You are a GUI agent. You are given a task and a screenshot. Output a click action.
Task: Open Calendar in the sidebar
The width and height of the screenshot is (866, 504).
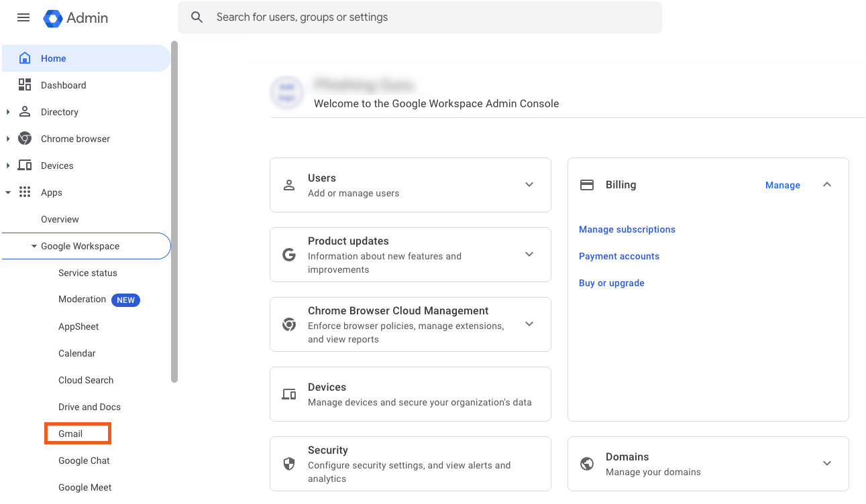tap(77, 353)
